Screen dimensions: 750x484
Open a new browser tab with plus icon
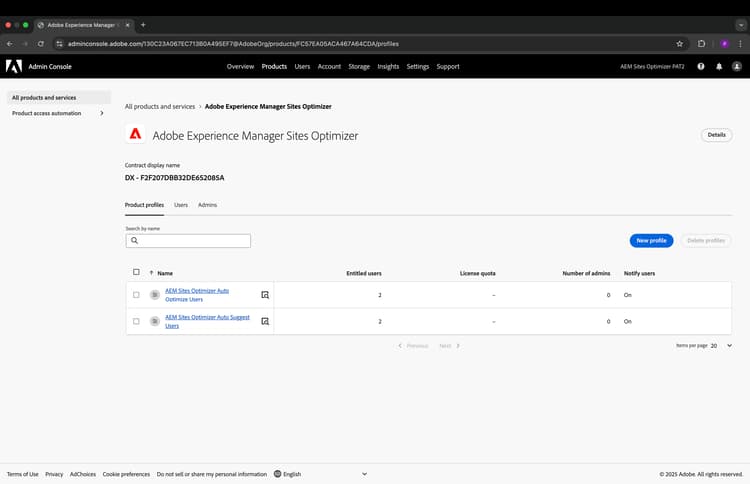[x=143, y=25]
